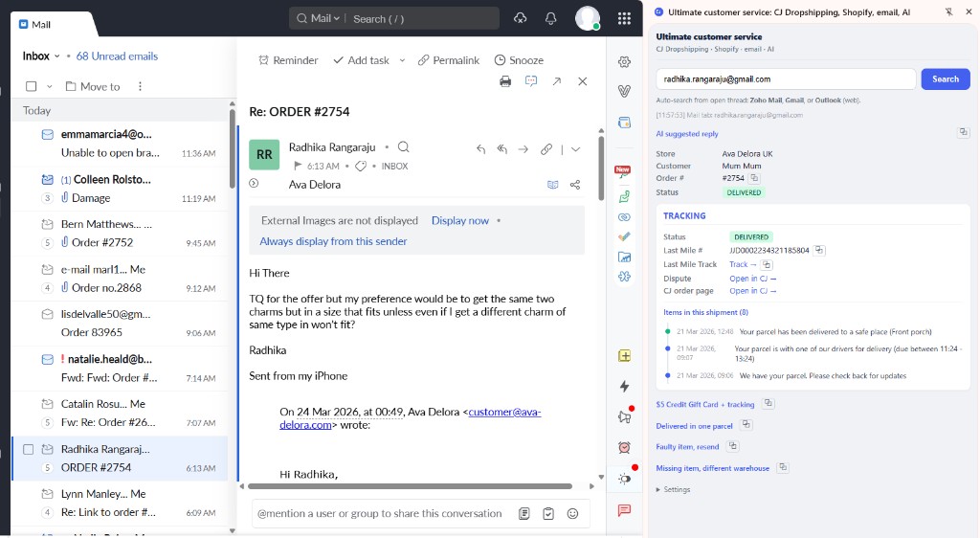Click Always display from this sender
The image size is (980, 538).
(333, 241)
